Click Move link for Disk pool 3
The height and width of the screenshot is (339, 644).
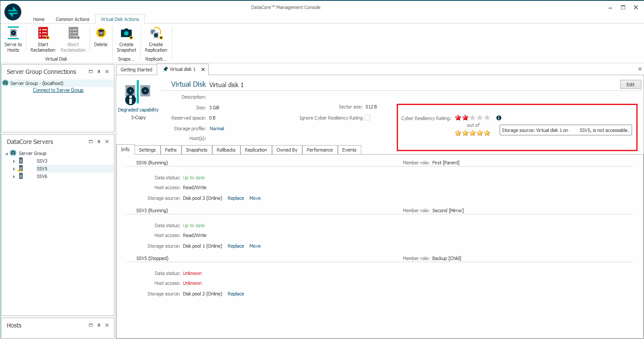click(x=255, y=198)
